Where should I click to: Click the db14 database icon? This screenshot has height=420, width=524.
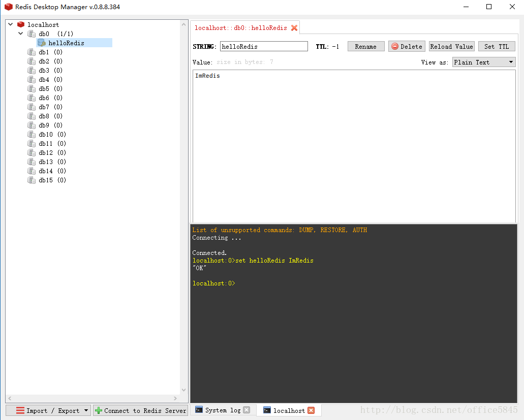tap(32, 171)
